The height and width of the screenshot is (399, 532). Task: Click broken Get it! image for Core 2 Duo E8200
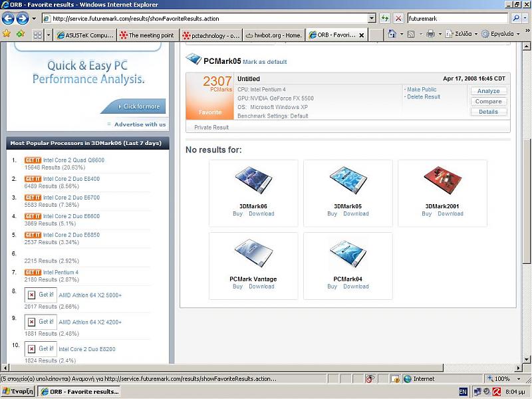pyautogui.click(x=41, y=348)
